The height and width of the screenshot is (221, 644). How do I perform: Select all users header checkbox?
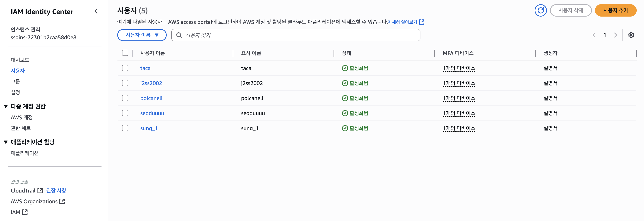coord(125,53)
